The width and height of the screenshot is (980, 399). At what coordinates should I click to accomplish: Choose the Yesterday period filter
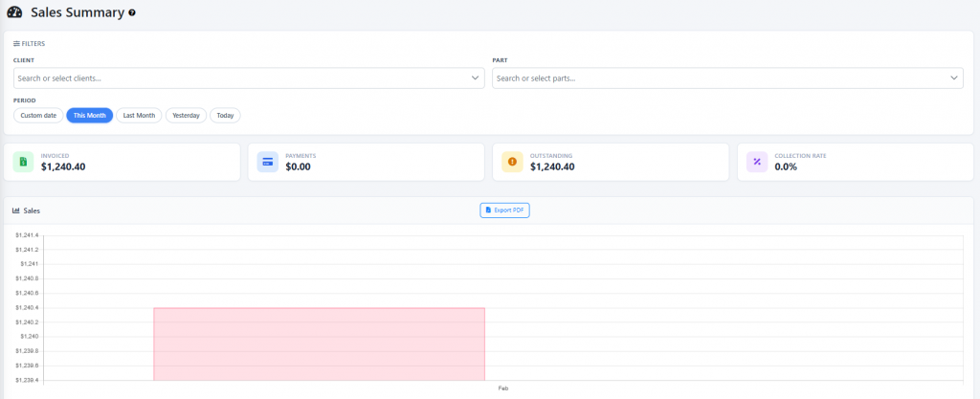[x=186, y=115]
